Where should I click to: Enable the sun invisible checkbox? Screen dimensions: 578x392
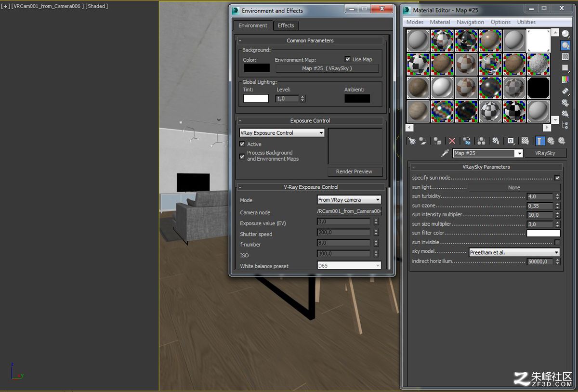point(557,242)
